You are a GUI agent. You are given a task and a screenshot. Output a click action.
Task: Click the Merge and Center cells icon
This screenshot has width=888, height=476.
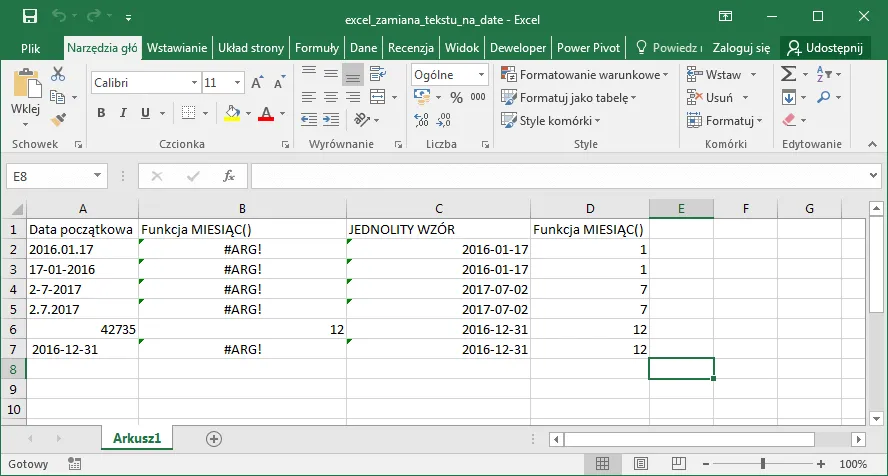(x=376, y=97)
